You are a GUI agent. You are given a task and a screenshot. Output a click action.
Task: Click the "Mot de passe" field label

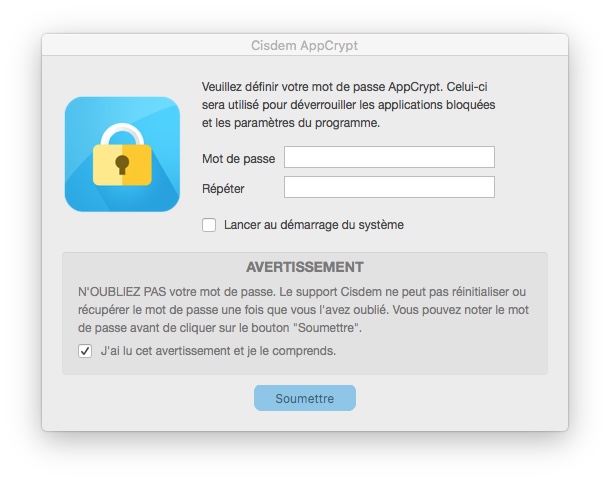pyautogui.click(x=238, y=159)
